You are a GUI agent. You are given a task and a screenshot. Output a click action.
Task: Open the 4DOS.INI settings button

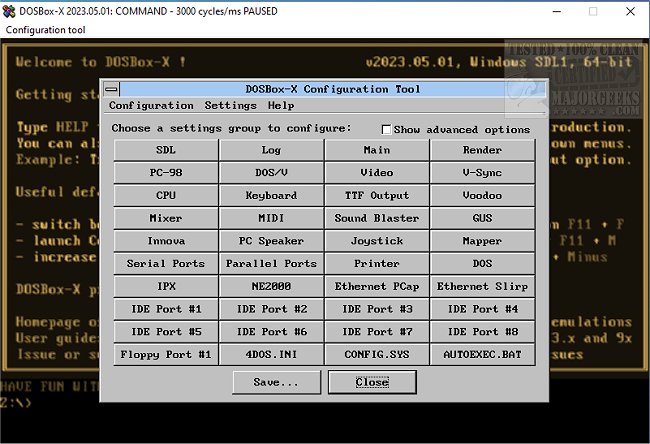point(271,355)
